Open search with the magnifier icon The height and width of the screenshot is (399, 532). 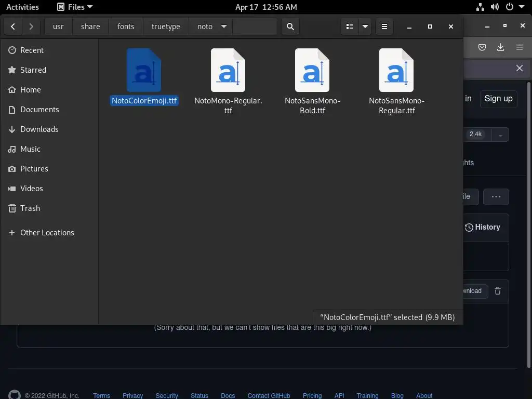290,26
